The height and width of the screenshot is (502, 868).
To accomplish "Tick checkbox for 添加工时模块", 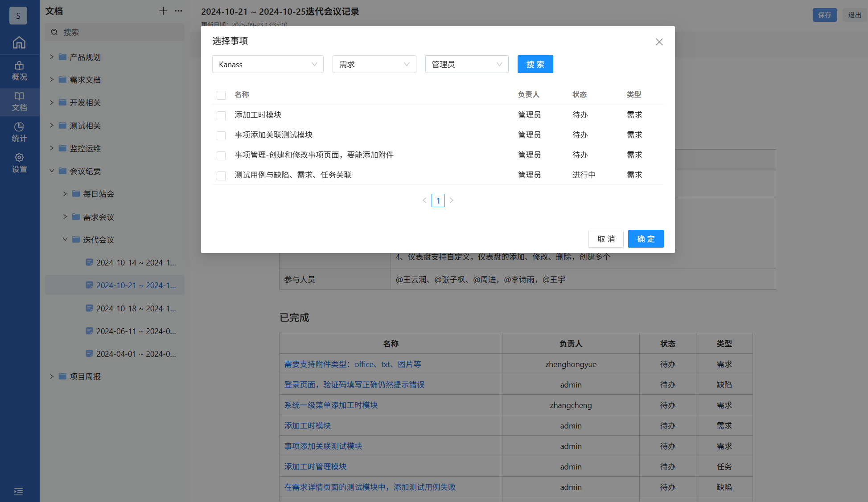I will [x=221, y=116].
